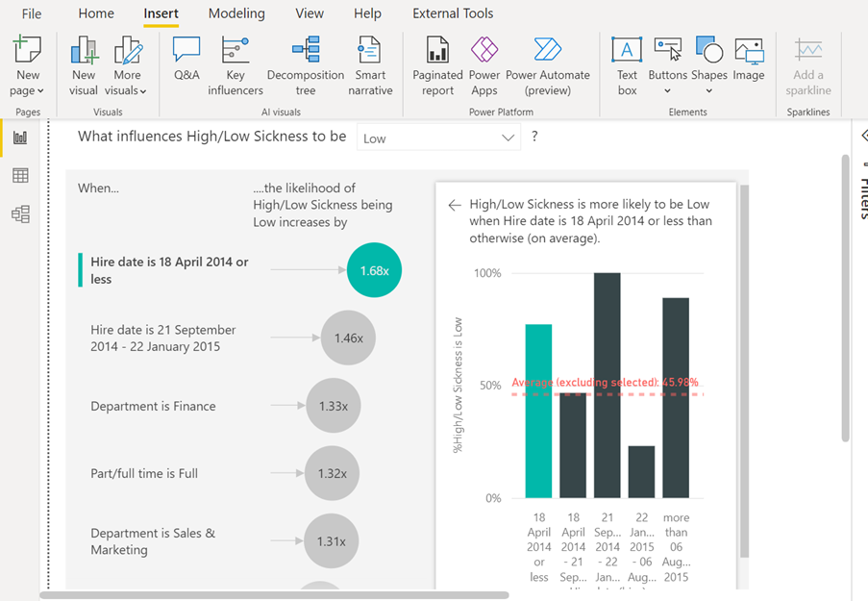
Task: Insert a New visual
Action: tap(85, 65)
